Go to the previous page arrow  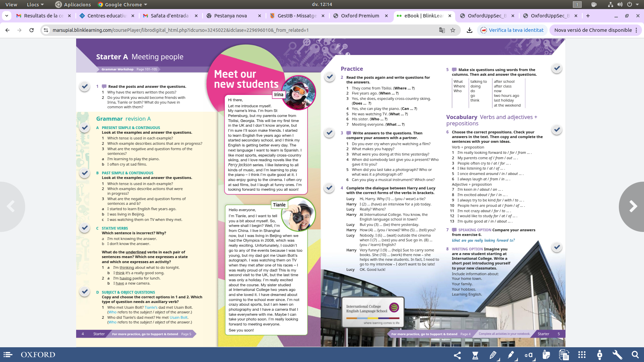pos(11,206)
